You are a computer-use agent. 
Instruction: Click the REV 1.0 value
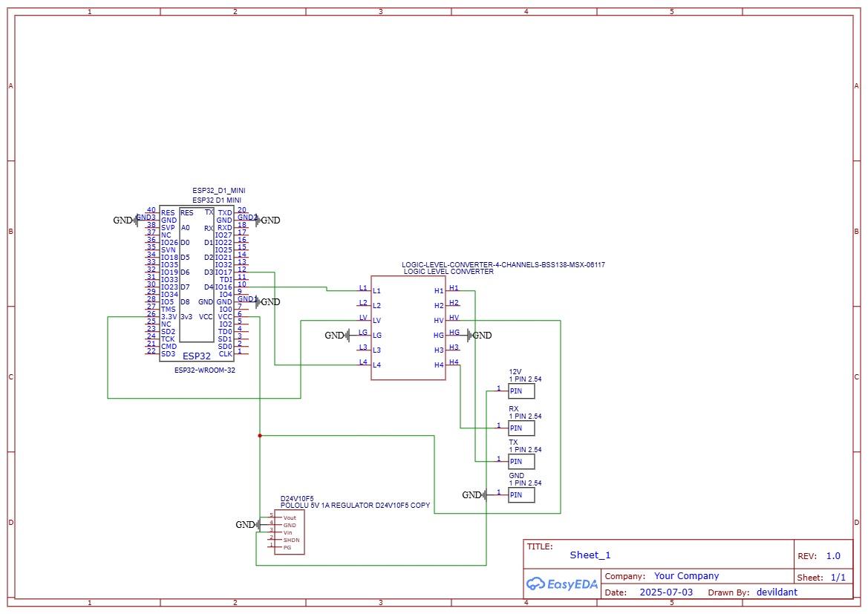pos(833,556)
